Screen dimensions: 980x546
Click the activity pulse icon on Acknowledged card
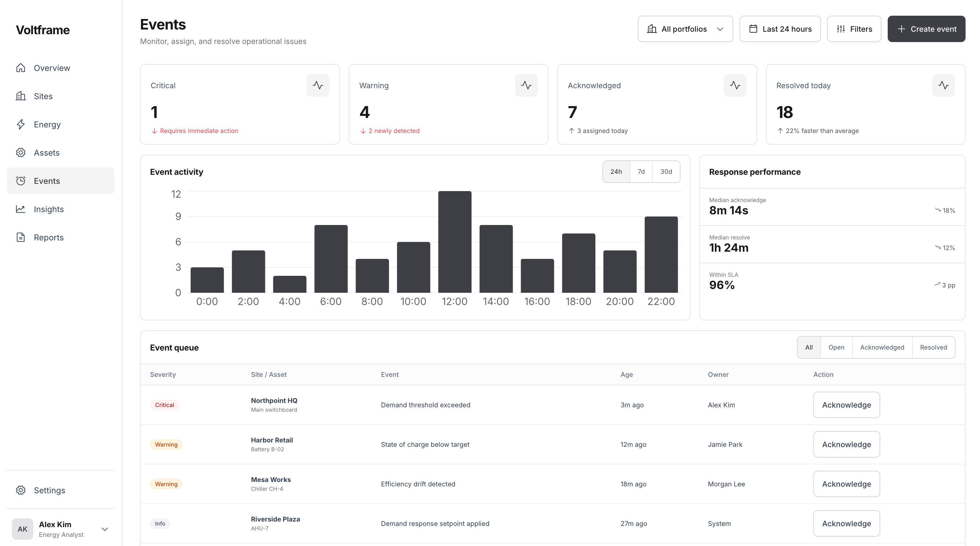pos(735,85)
